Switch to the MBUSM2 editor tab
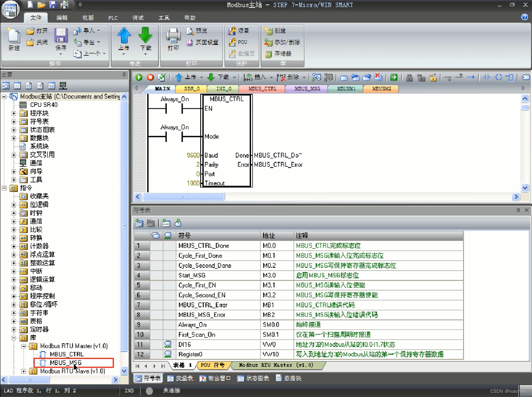Image resolution: width=532 pixels, height=397 pixels. 381,89
